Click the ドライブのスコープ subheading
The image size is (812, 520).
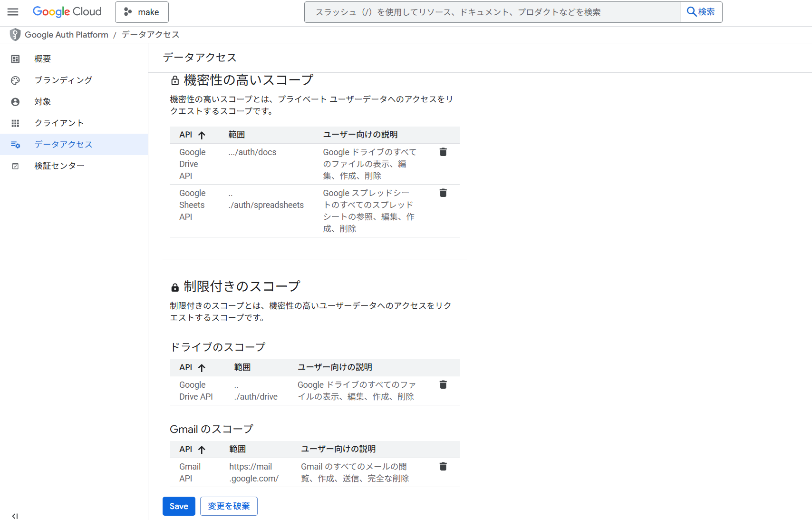pyautogui.click(x=217, y=347)
